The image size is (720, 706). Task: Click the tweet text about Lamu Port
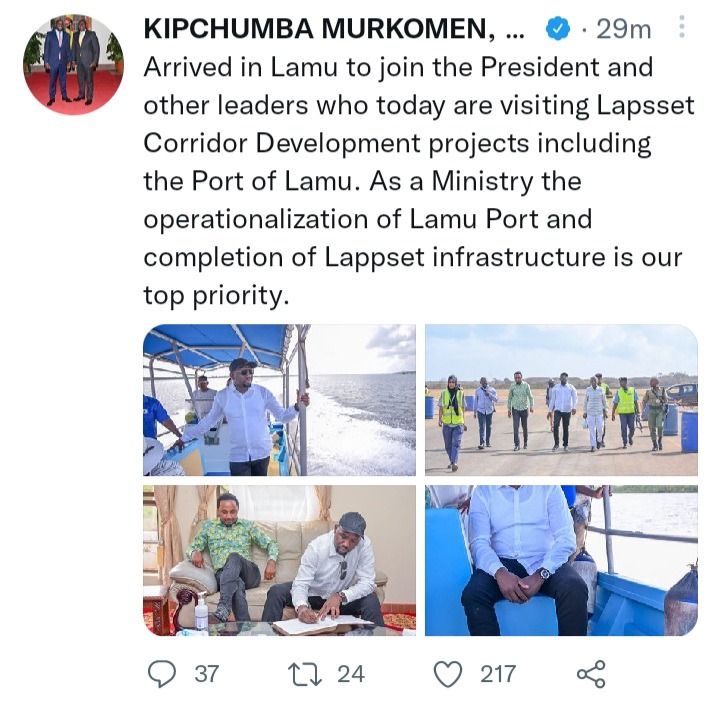coord(419,181)
